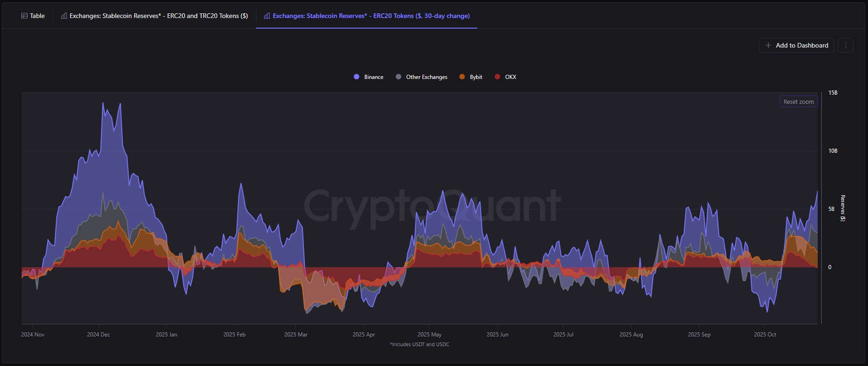Click the chart icon on 30-day change tab

pyautogui.click(x=267, y=16)
